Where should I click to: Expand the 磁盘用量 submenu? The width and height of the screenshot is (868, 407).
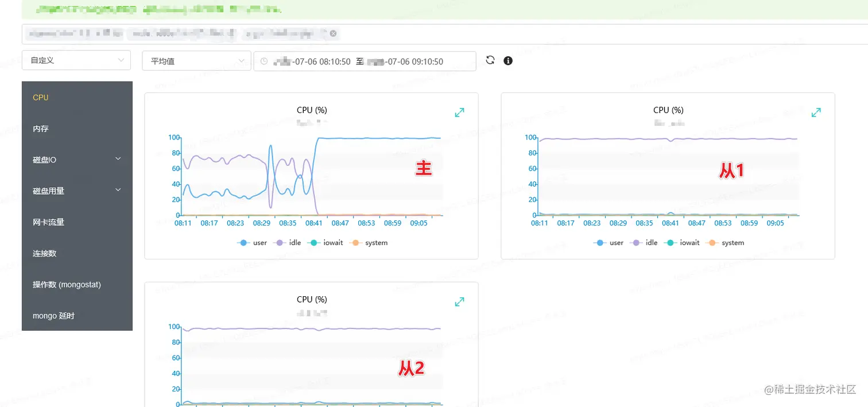click(77, 191)
